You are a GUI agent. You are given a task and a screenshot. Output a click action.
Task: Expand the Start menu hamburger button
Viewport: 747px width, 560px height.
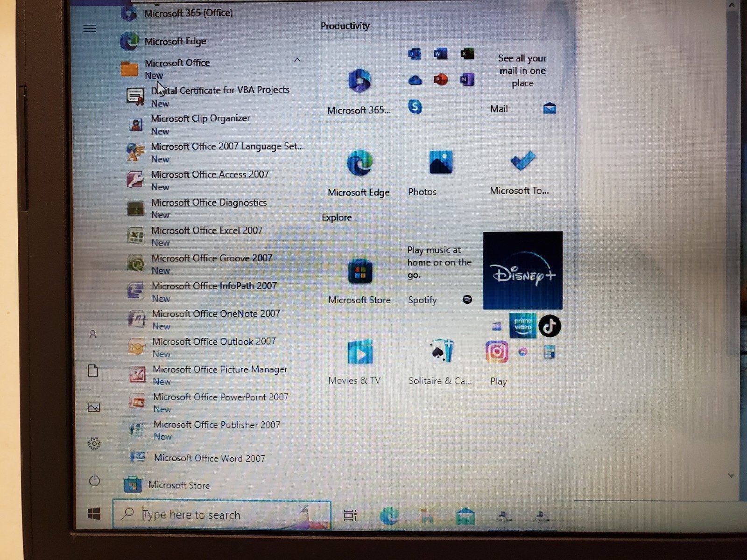[90, 28]
